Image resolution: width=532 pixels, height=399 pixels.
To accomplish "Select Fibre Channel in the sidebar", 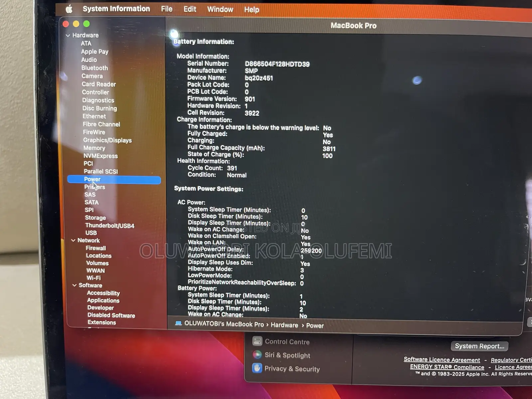I will pyautogui.click(x=101, y=124).
